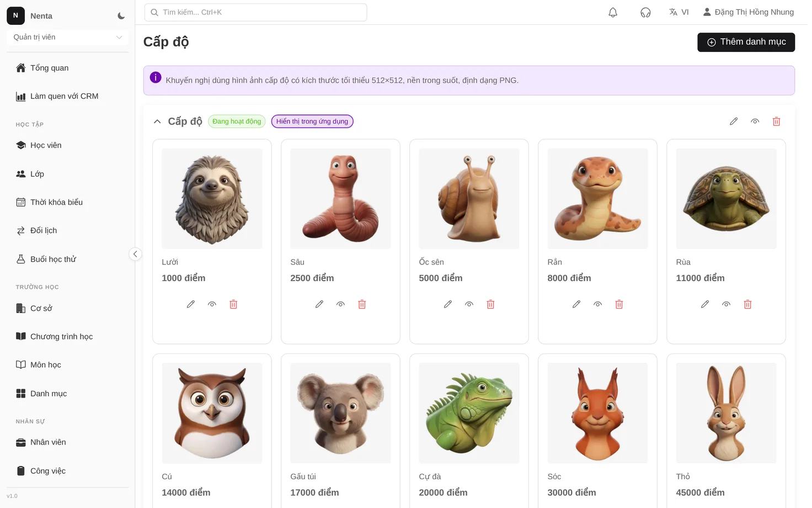
Task: Open notifications bell icon
Action: click(613, 12)
